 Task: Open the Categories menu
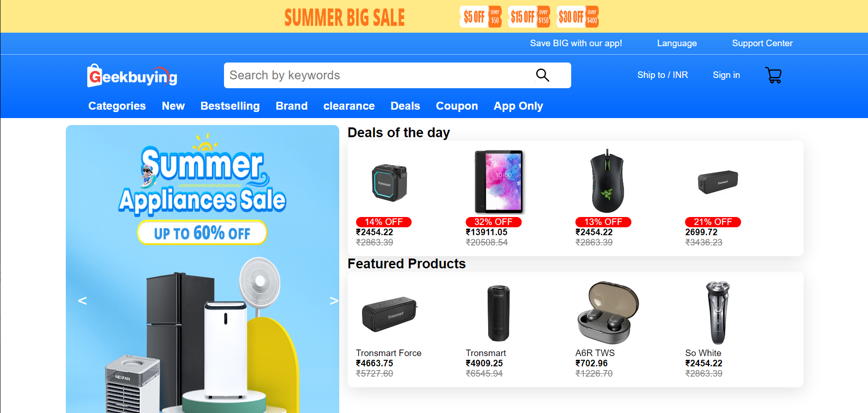117,106
